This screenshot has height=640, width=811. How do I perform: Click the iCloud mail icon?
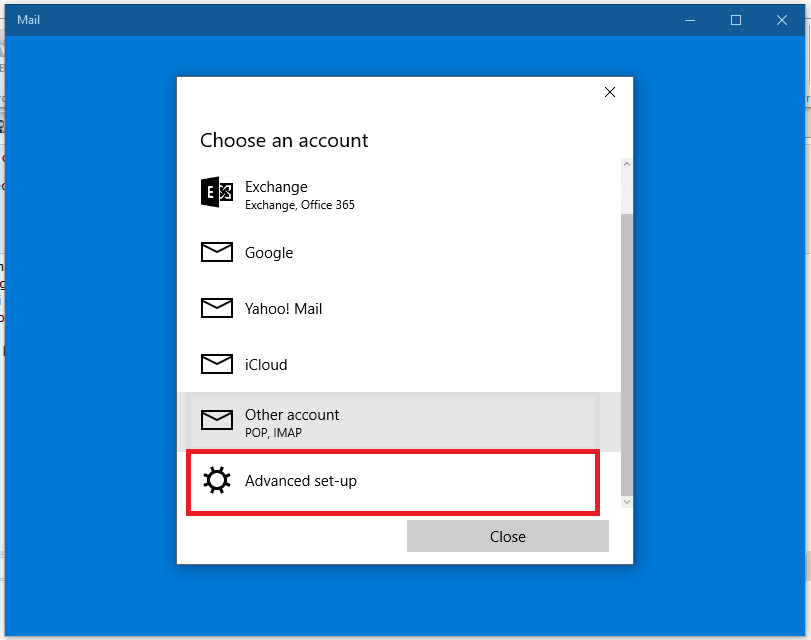coord(216,364)
